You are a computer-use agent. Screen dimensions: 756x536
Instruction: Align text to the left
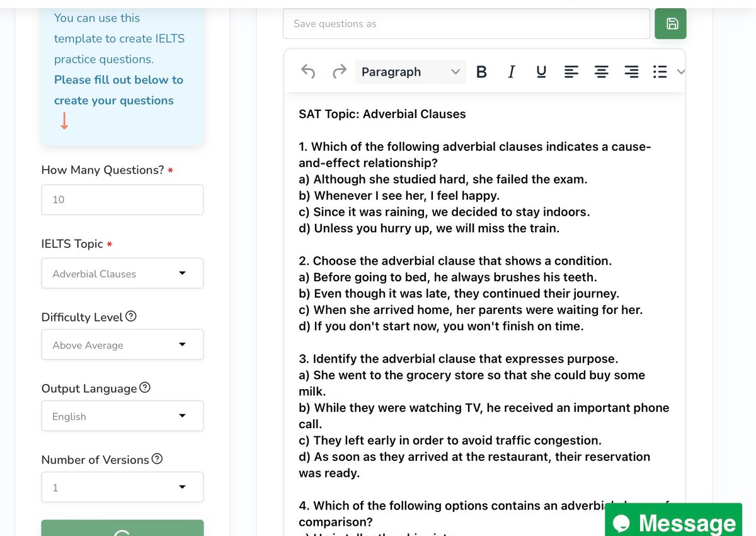571,72
